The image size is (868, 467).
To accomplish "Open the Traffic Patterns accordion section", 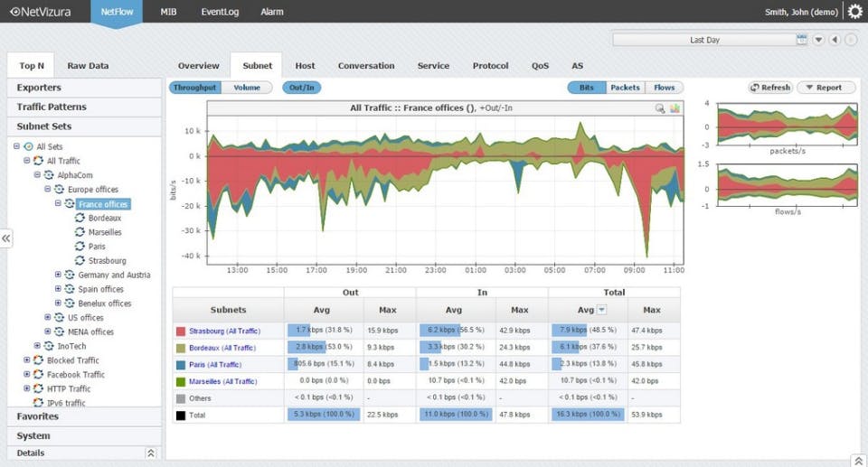I will (x=84, y=107).
